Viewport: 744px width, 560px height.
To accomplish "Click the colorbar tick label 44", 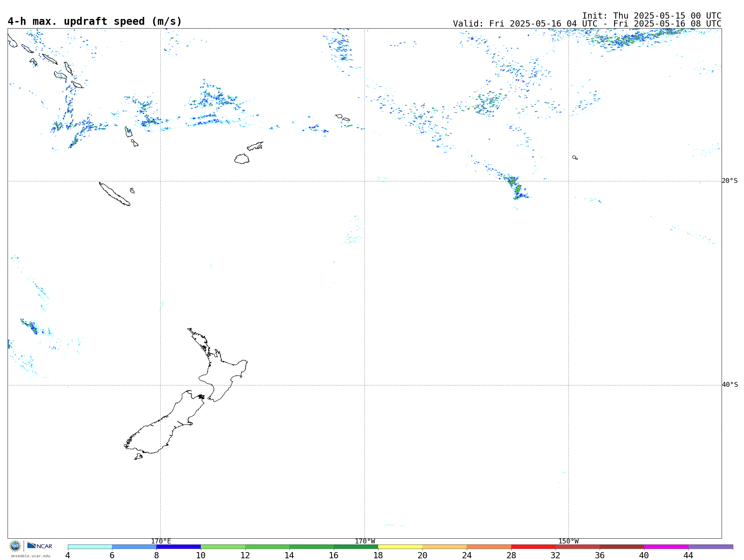I will pos(688,555).
